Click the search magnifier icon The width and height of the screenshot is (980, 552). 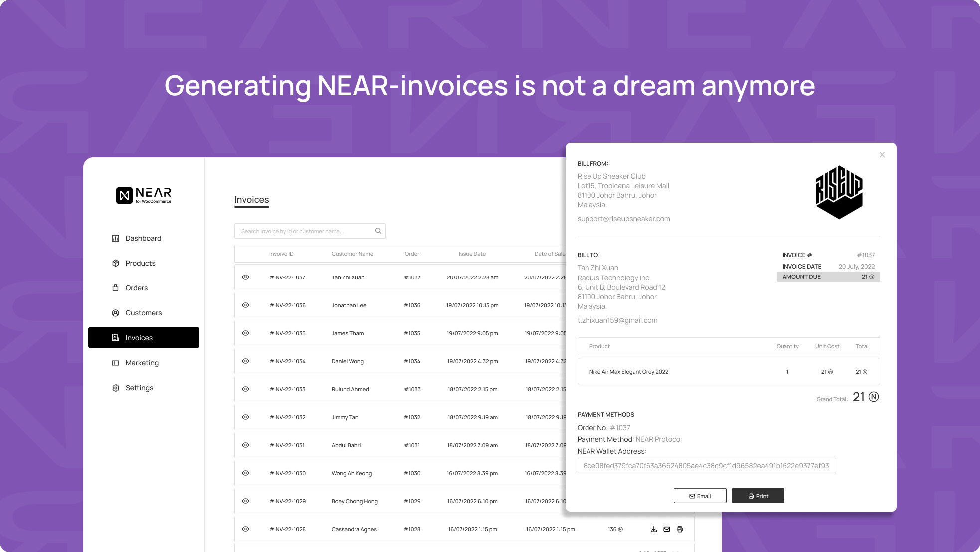click(x=378, y=231)
